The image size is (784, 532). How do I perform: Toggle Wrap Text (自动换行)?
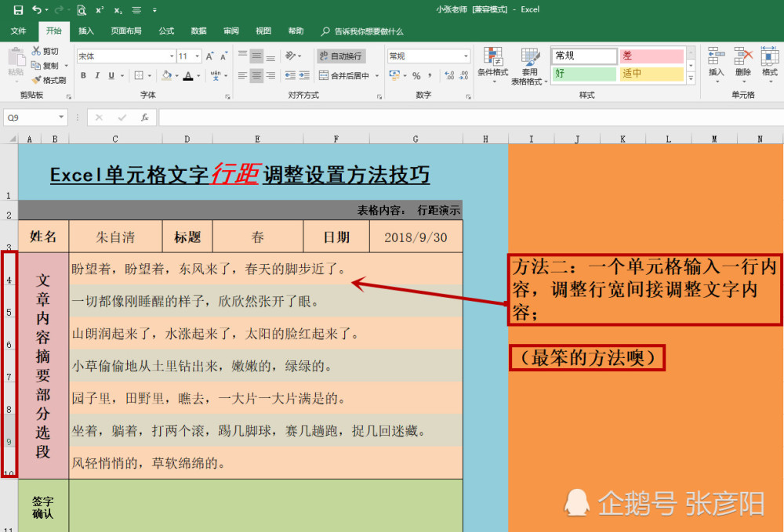click(341, 56)
